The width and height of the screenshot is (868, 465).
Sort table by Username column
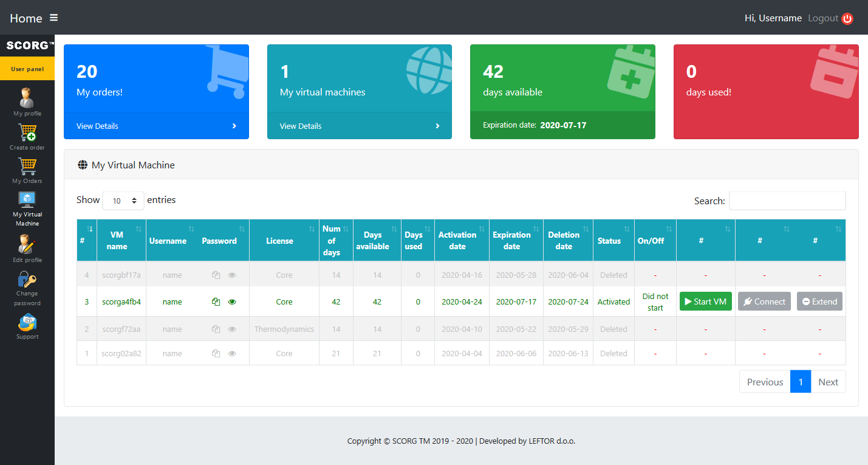[173, 240]
